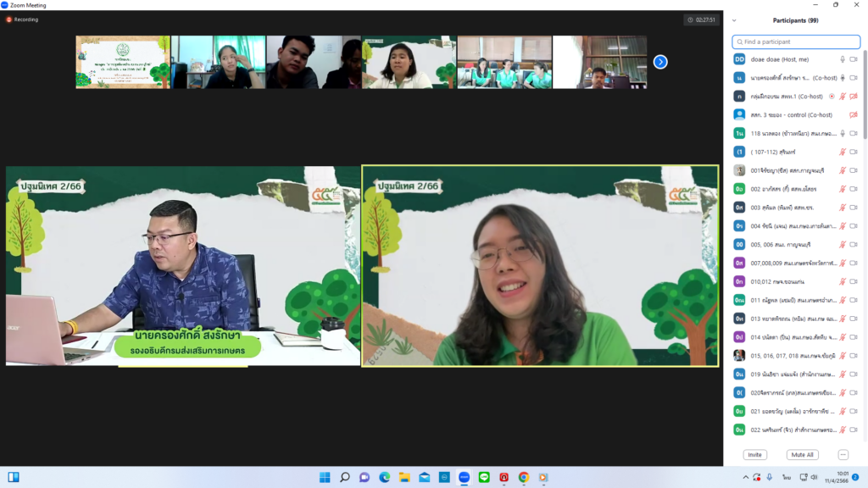
Task: Toggle camera for 019 participant
Action: (x=854, y=374)
